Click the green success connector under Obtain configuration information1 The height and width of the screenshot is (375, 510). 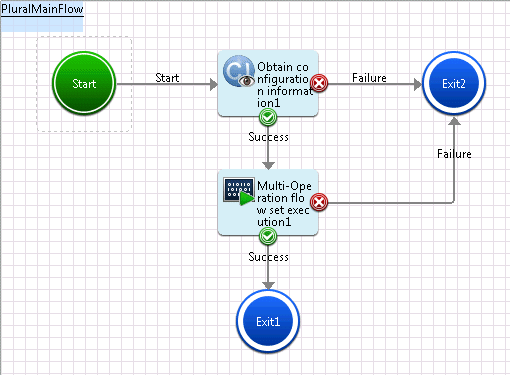point(268,117)
